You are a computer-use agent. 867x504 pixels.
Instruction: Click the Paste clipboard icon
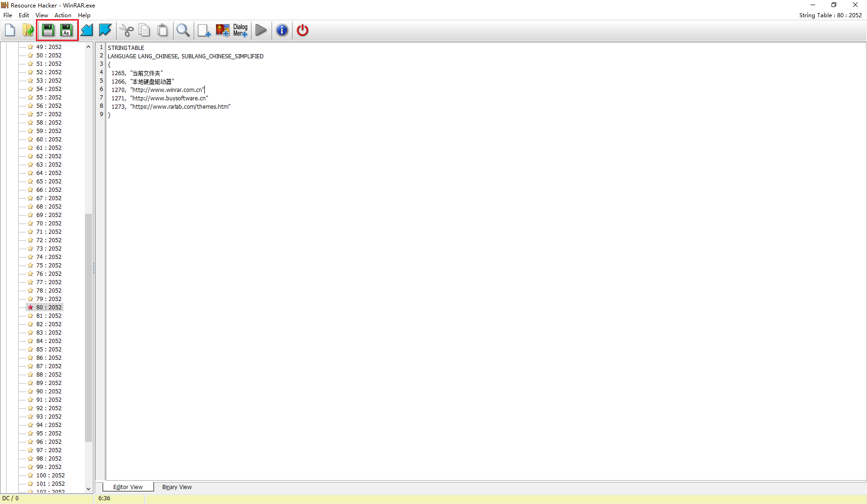click(x=162, y=30)
